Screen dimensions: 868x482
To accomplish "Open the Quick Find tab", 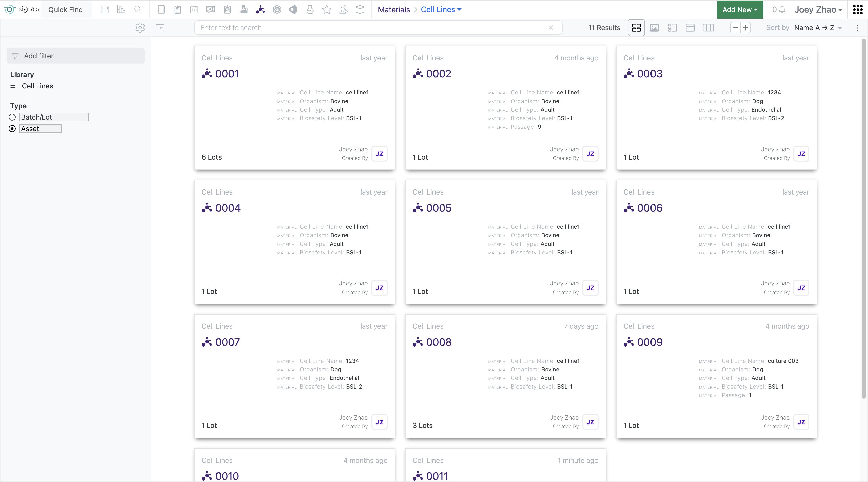I will point(66,10).
